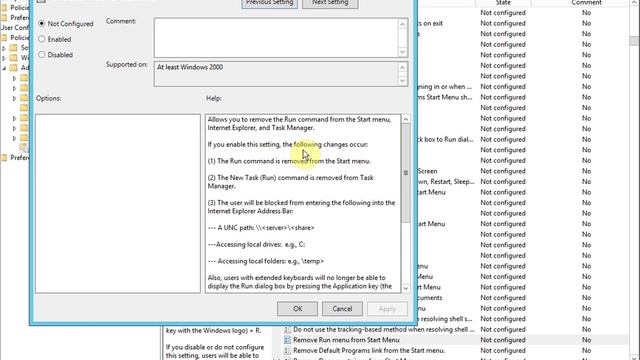Click State cell of 'Remove Run menu' row
Image resolution: width=640 pixels, height=360 pixels.
coord(503,340)
